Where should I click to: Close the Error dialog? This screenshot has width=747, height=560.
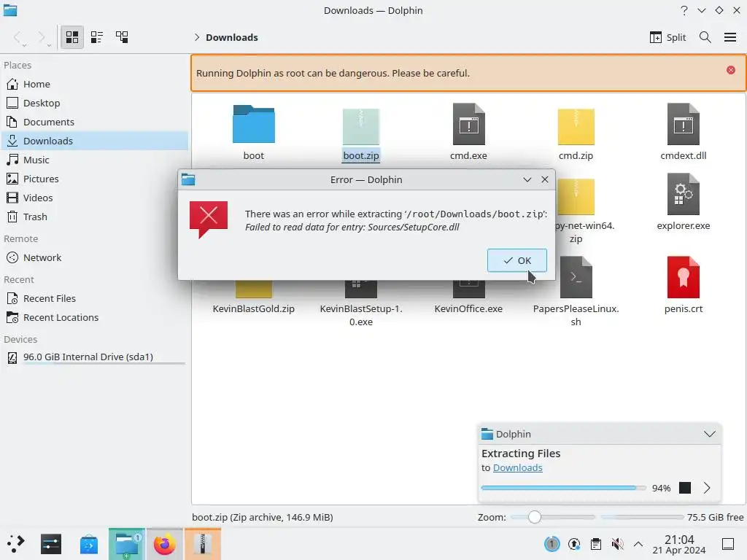544,179
